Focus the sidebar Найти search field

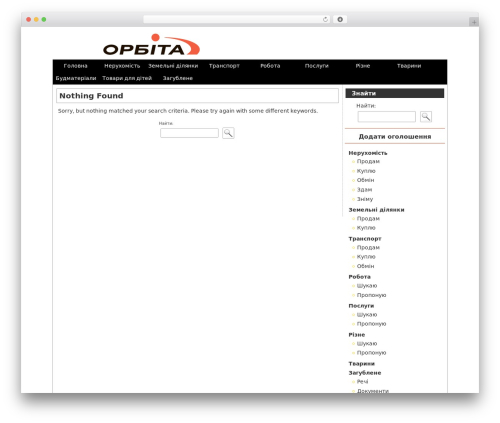click(x=387, y=117)
